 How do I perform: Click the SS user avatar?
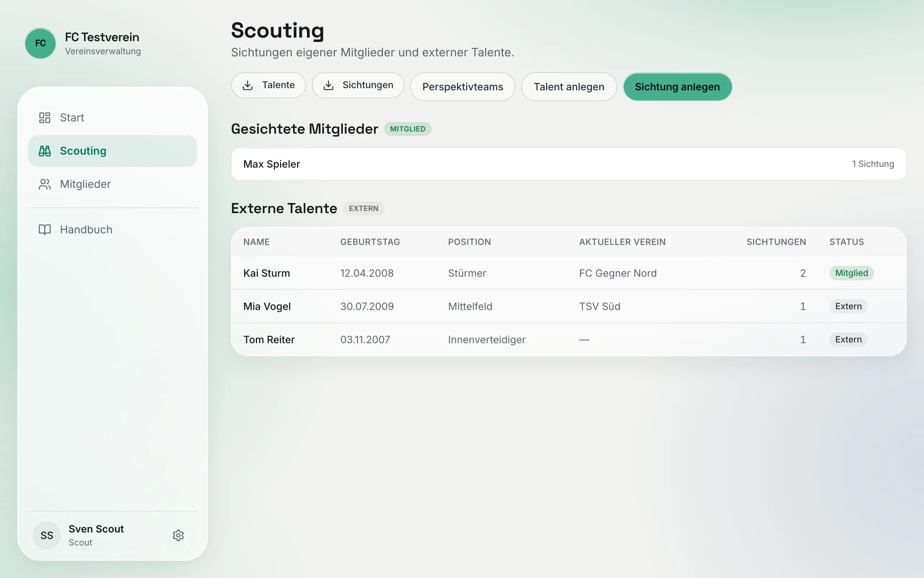tap(47, 535)
